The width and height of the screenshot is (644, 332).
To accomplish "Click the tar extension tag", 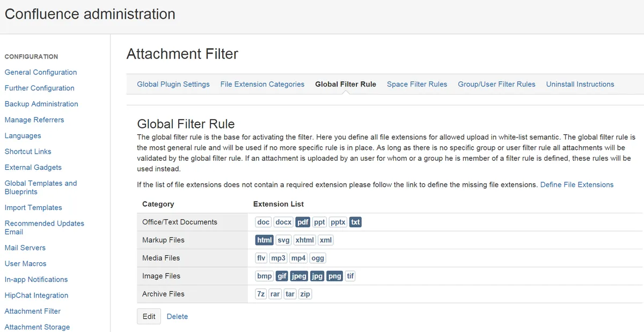I will pyautogui.click(x=290, y=294).
